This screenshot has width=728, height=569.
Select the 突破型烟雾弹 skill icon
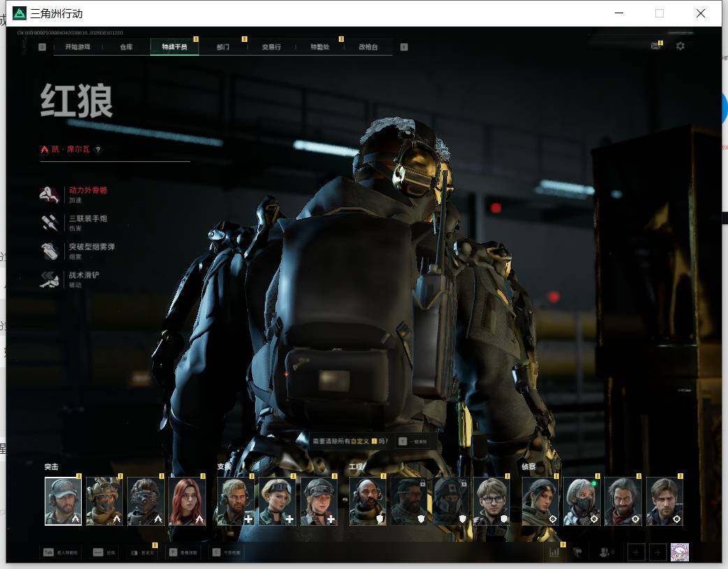[x=49, y=251]
